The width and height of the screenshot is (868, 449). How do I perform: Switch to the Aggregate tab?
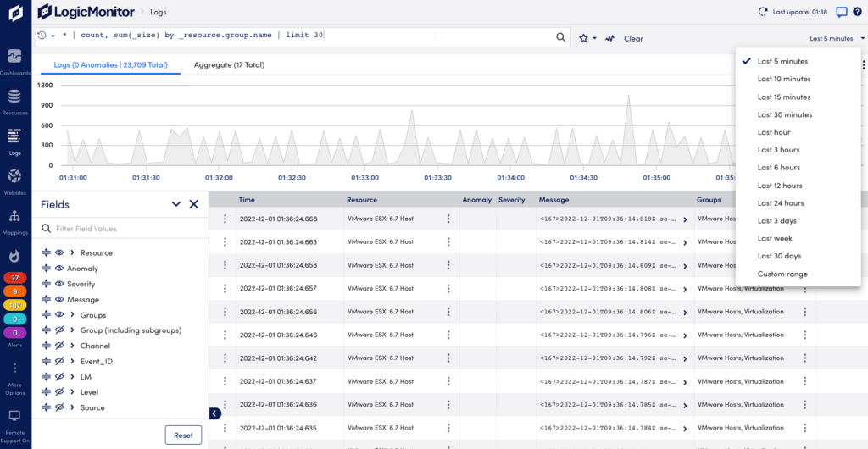[229, 64]
